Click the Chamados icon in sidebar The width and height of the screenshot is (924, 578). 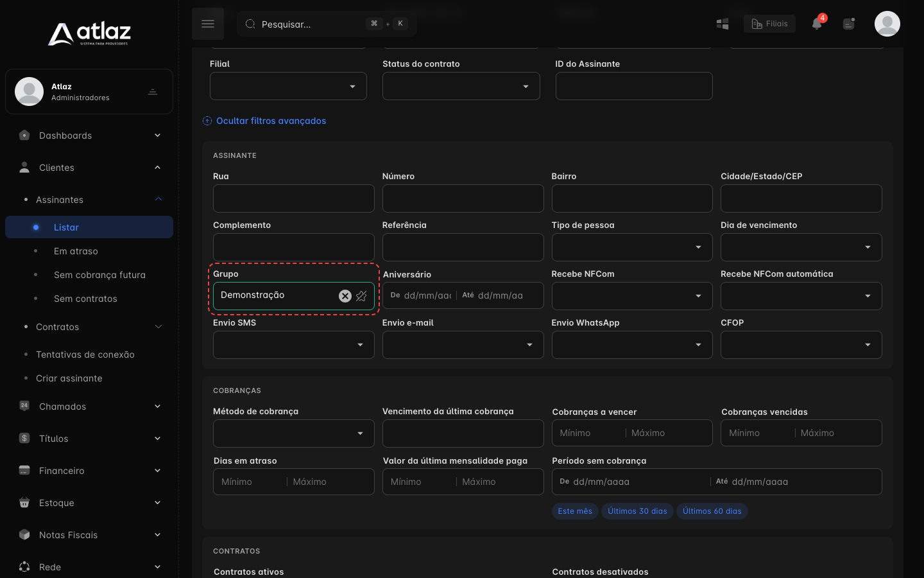[24, 406]
